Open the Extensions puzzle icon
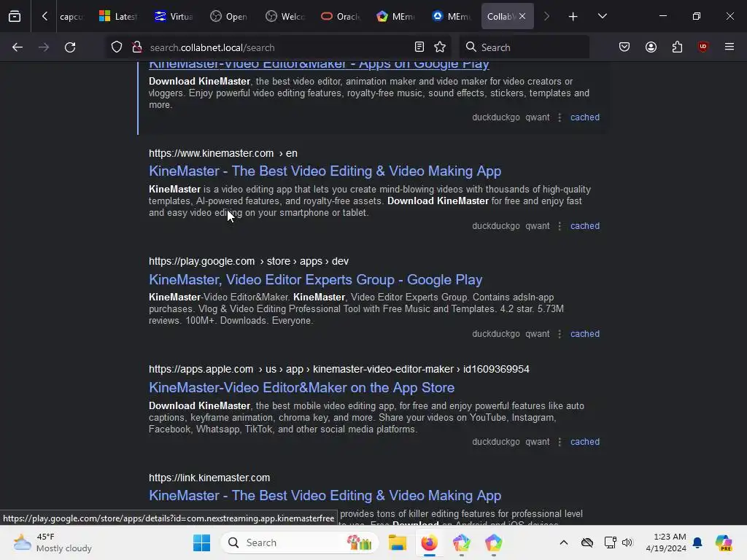 (677, 47)
